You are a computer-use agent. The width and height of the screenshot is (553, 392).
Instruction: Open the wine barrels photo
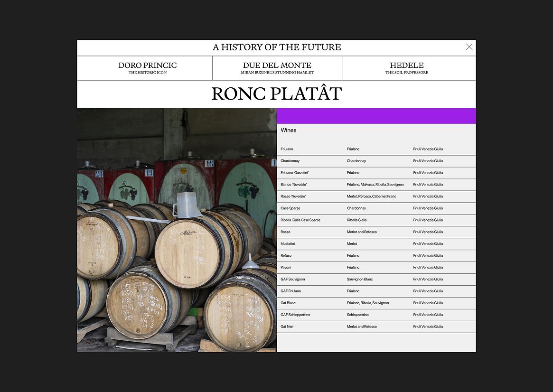click(177, 230)
